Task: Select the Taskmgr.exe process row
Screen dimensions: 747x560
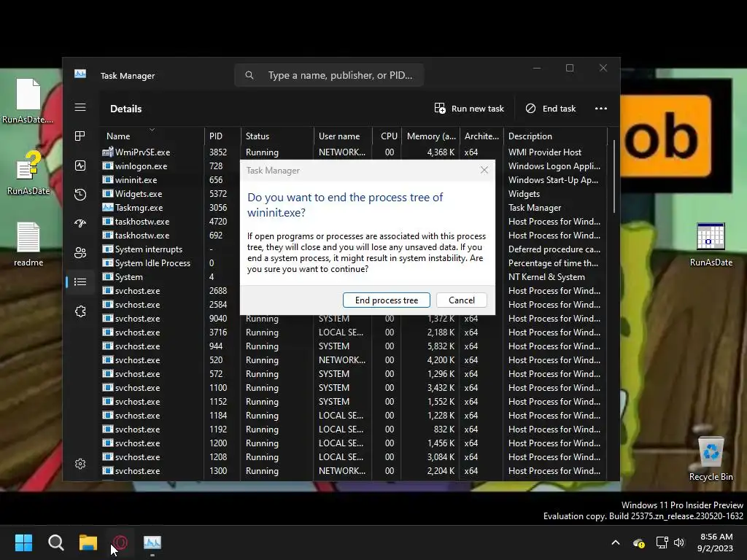Action: coord(169,207)
